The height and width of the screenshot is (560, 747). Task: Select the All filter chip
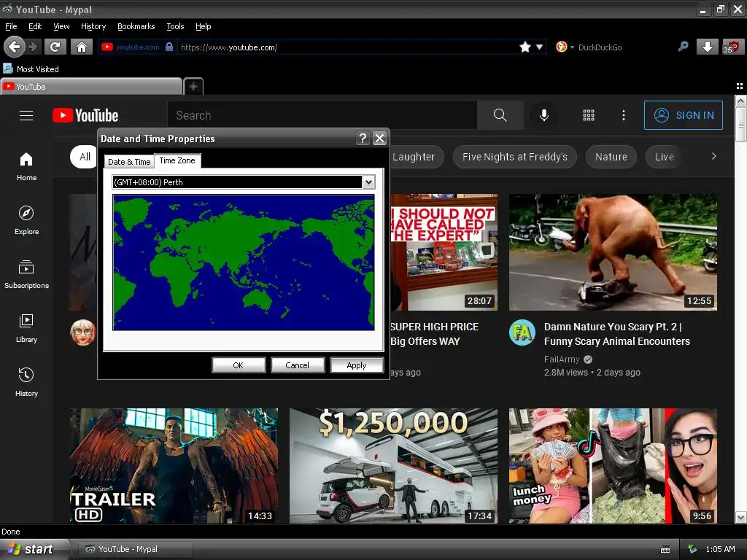click(x=85, y=157)
